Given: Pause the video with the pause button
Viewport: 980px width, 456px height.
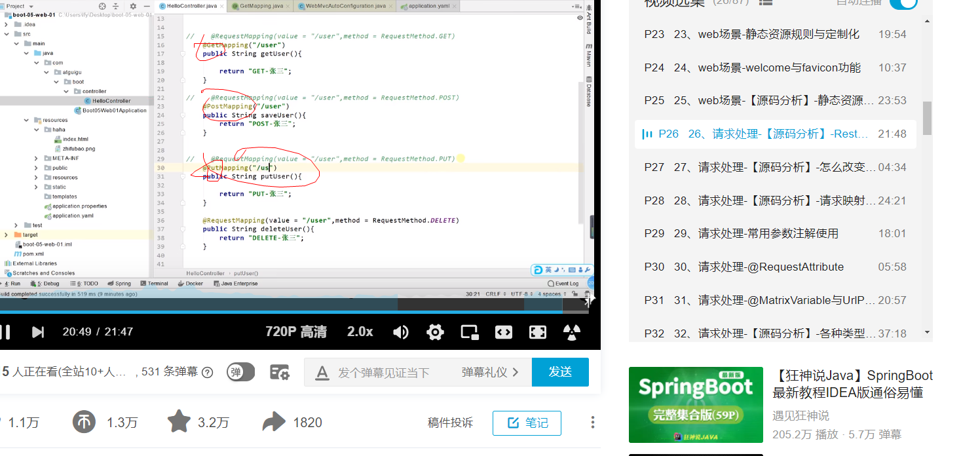Looking at the screenshot, I should 5,332.
